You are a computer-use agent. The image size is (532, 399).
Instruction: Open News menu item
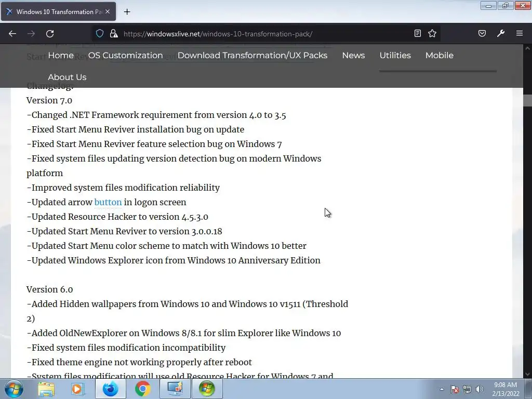click(x=353, y=55)
